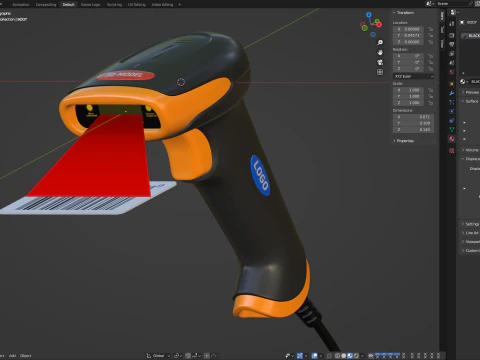Click the viewport pan hand icon

point(380,52)
